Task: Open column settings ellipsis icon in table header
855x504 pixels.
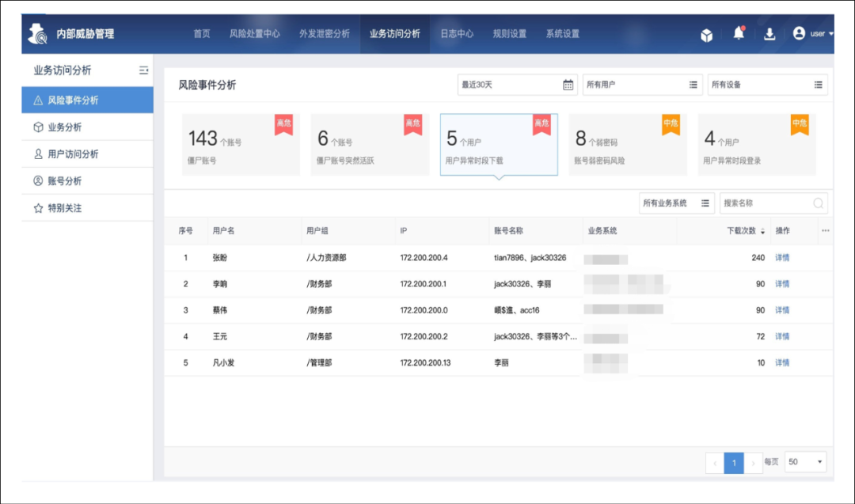Action: click(x=826, y=231)
